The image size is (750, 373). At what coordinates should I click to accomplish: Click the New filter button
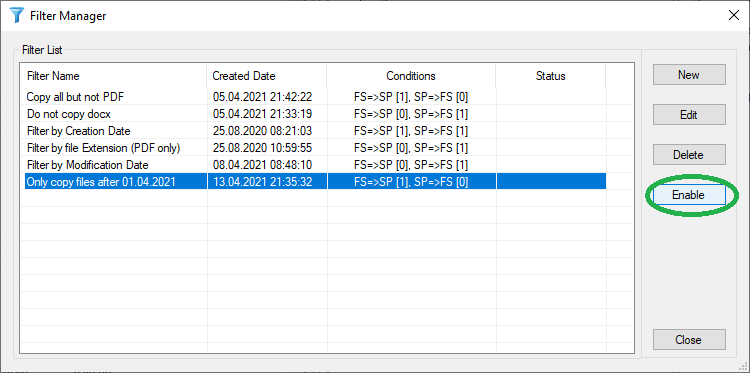pyautogui.click(x=689, y=75)
